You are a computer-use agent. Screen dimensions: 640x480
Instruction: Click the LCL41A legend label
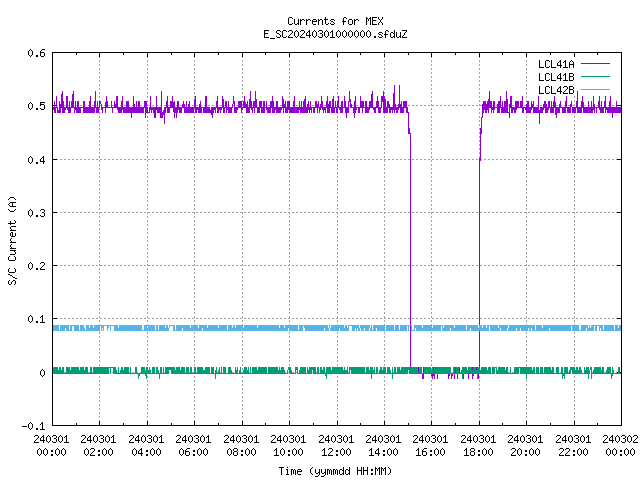556,64
